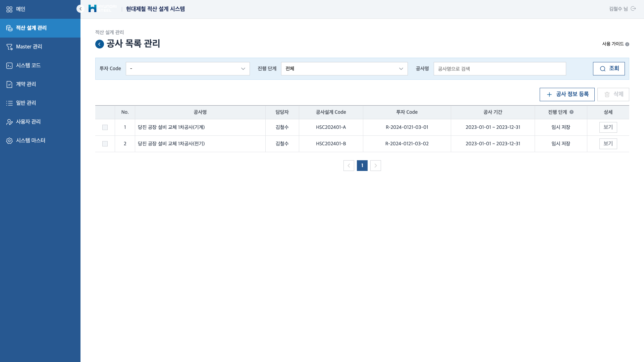
Task: Open Master 관리 in the sidebar
Action: tap(29, 47)
